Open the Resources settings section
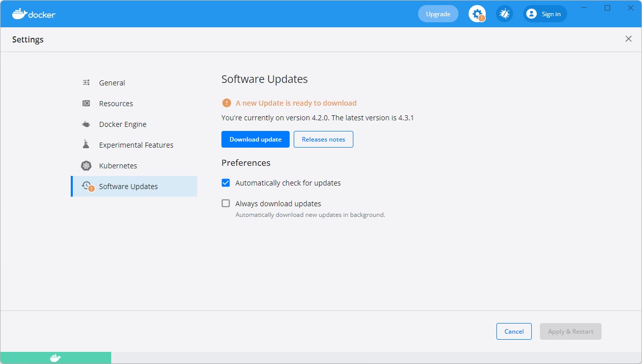 (x=116, y=103)
